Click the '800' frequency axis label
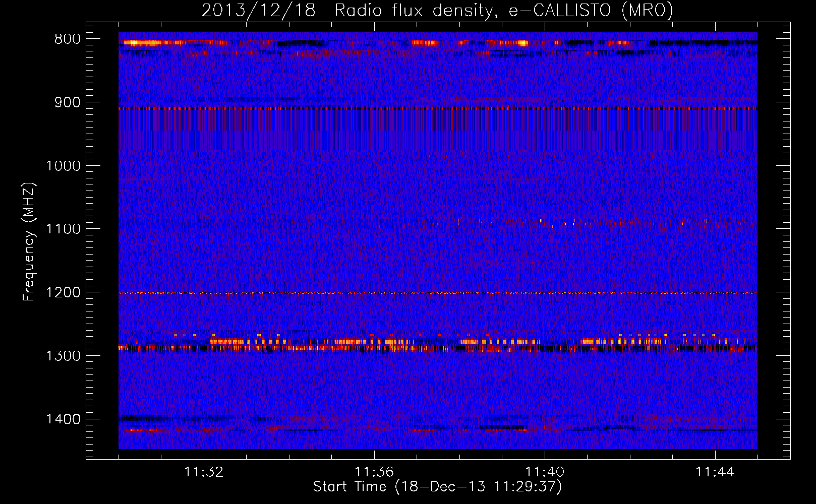 tap(68, 39)
